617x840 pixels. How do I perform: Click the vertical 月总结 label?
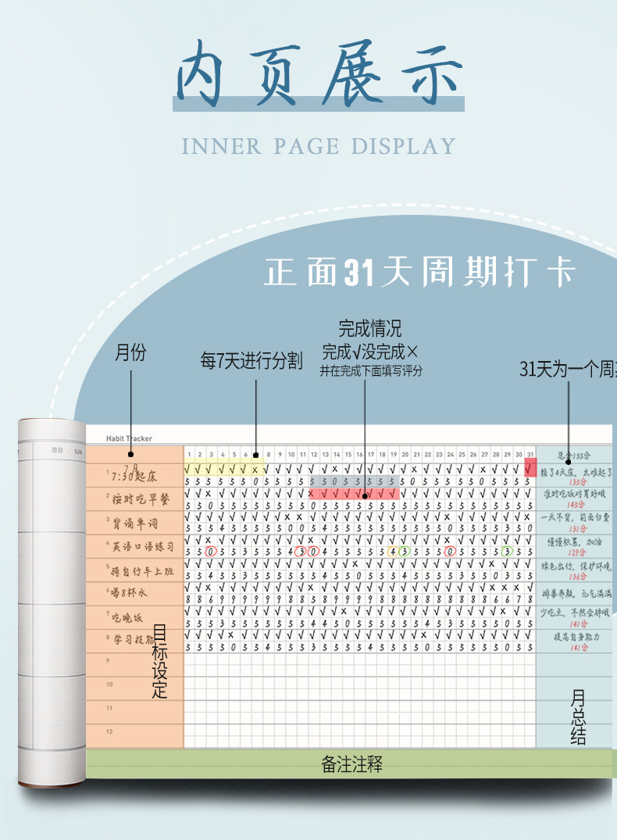coord(578,717)
